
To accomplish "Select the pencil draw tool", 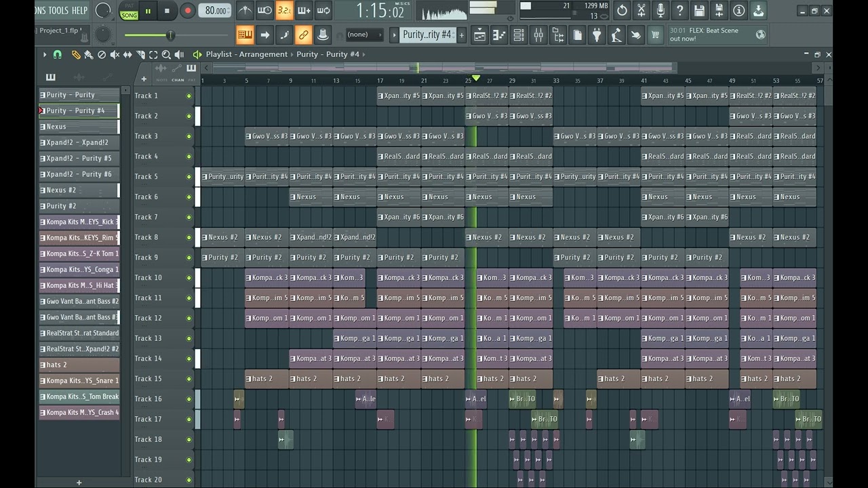I will coord(76,54).
